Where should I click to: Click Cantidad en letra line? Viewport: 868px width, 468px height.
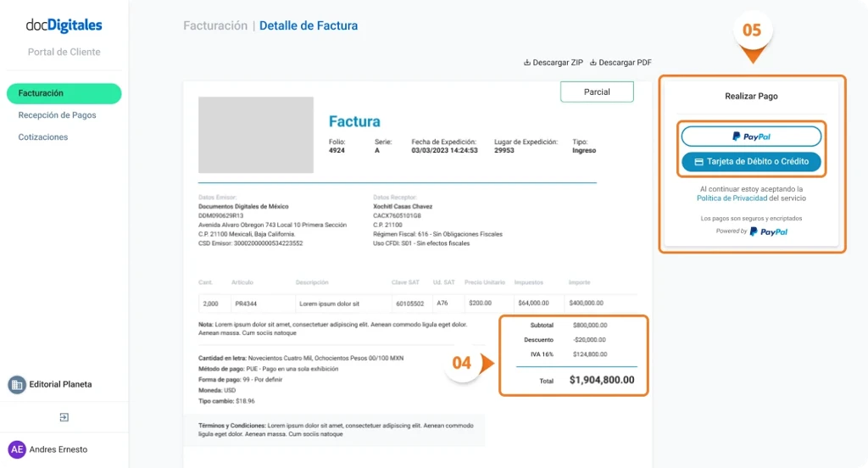[301, 359]
